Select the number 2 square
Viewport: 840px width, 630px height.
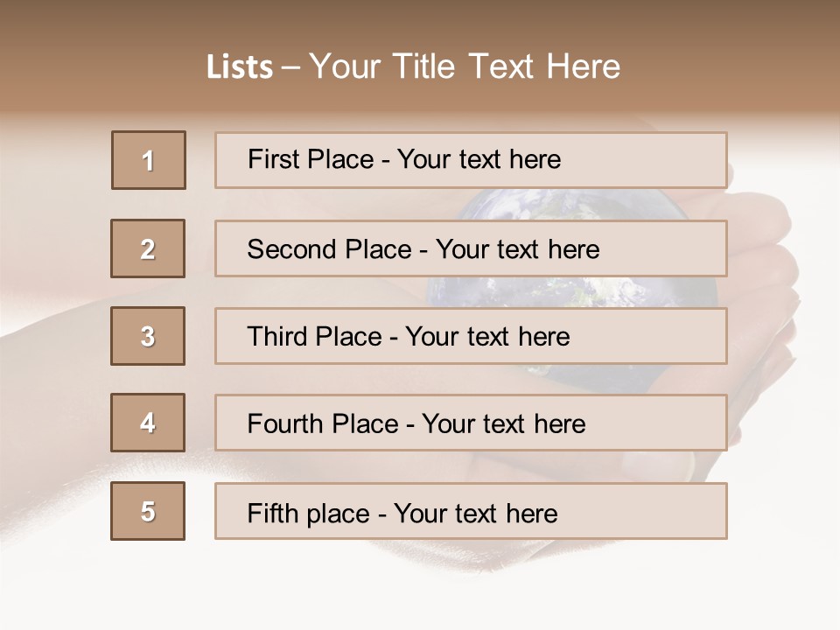pyautogui.click(x=148, y=248)
